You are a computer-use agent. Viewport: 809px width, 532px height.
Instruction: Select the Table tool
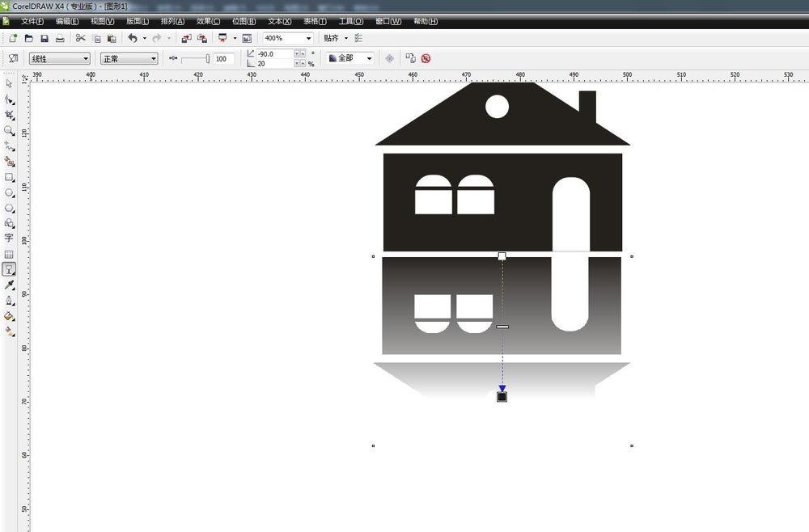click(x=9, y=254)
